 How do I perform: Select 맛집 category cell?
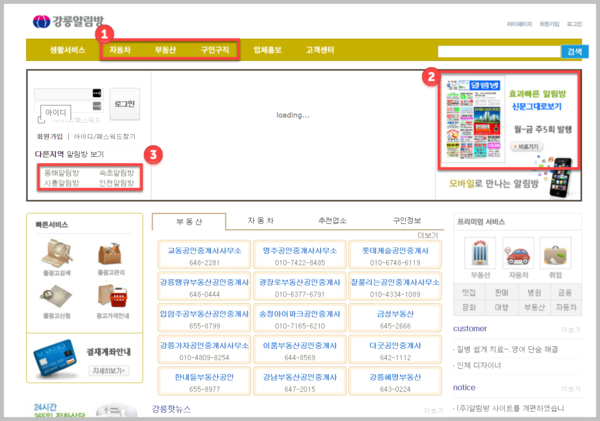click(x=469, y=293)
